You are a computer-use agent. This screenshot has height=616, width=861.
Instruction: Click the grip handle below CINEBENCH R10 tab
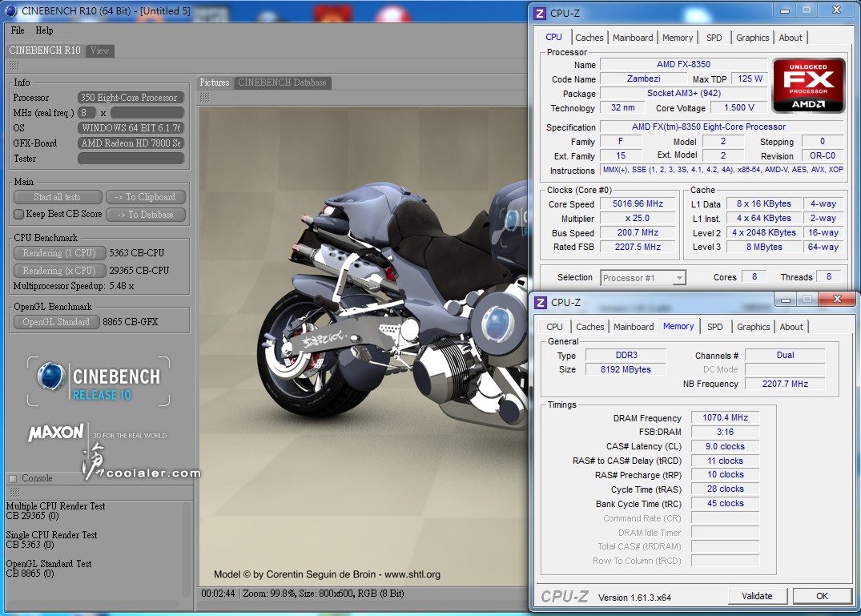14,66
